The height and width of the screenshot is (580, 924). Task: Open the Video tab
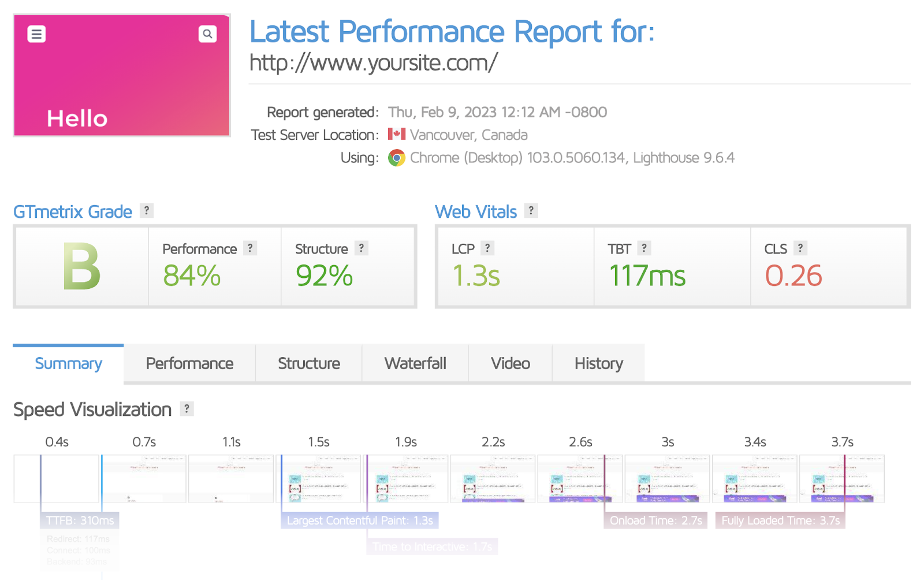tap(510, 363)
